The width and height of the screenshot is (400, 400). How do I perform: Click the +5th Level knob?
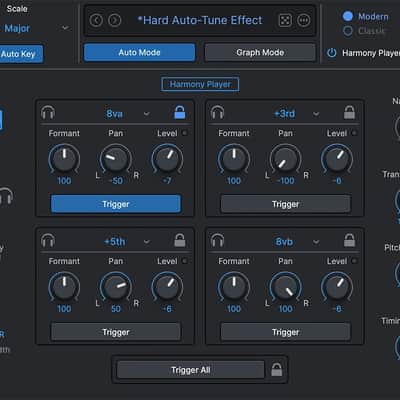click(167, 287)
